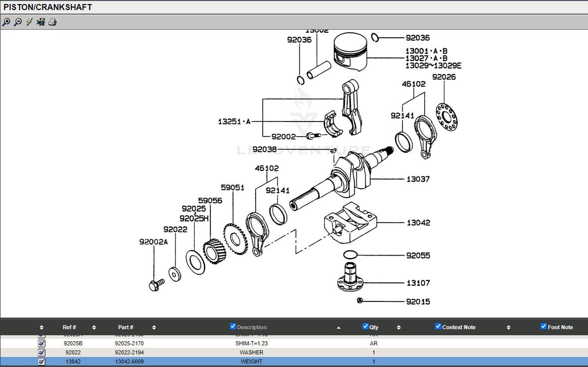This screenshot has width=588, height=367.
Task: Select part number 92022-2194
Action: pyautogui.click(x=129, y=352)
